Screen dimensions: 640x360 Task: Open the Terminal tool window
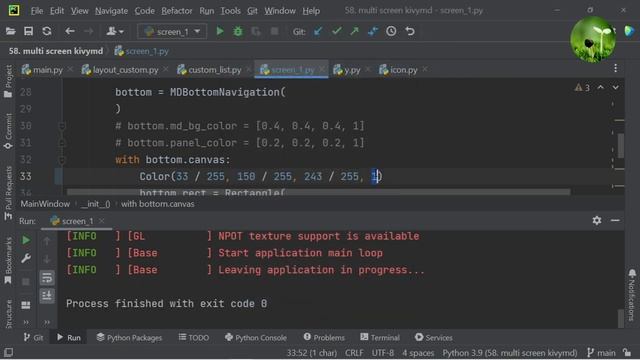click(380, 338)
